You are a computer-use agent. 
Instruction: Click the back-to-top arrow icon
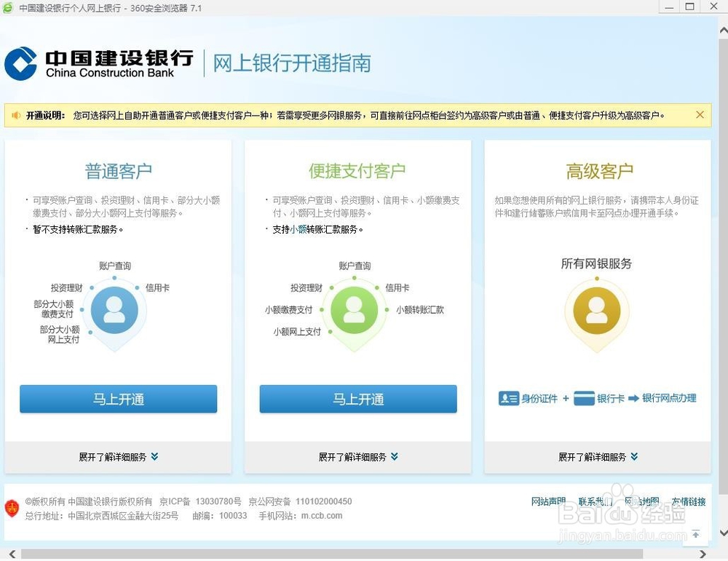[695, 534]
